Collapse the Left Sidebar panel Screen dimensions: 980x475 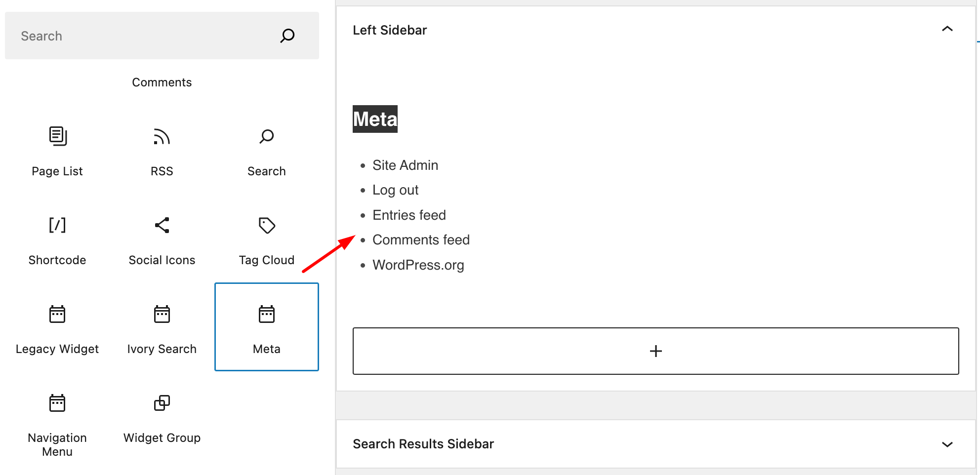click(947, 29)
